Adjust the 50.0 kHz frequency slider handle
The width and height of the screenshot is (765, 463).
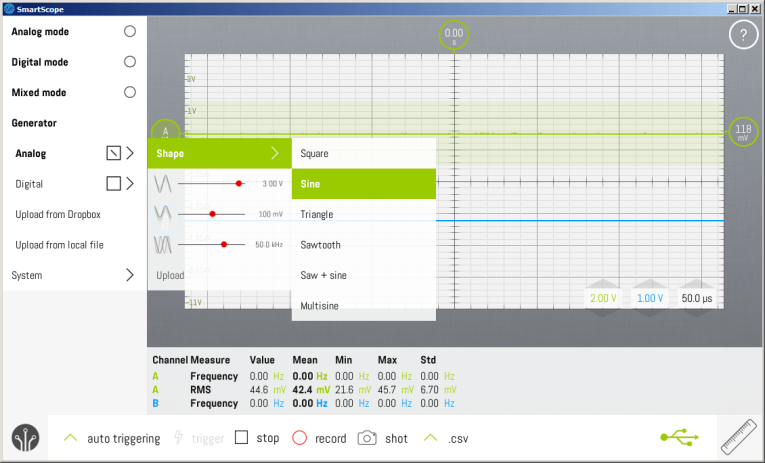[x=224, y=244]
